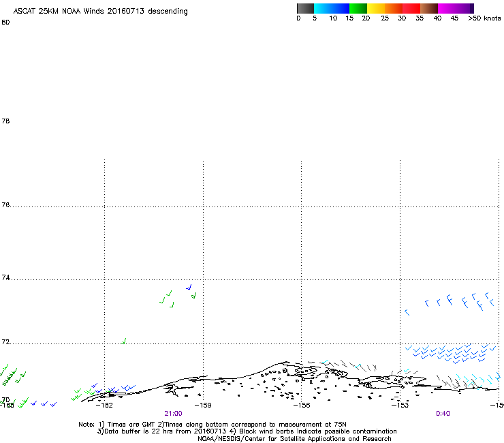Click the '80' latitude label
Image resolution: width=504 pixels, height=443 pixels.
[5, 22]
